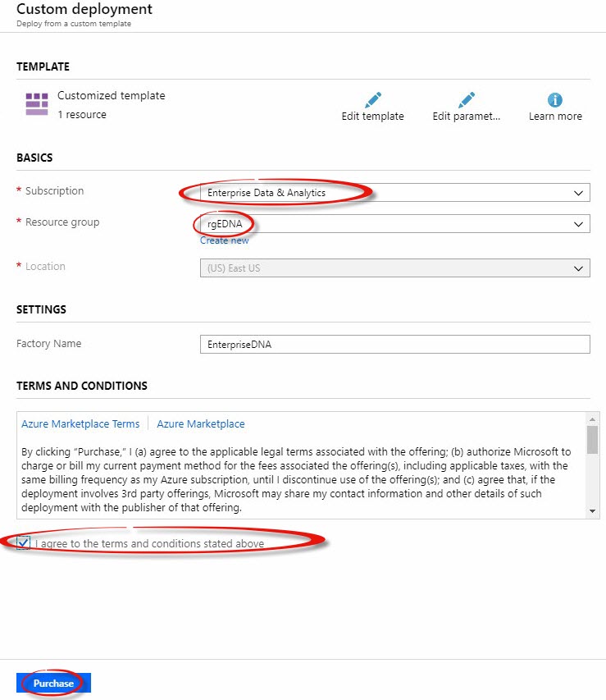Click the agree to terms label text
Viewport: 606px width, 700px height.
point(149,543)
